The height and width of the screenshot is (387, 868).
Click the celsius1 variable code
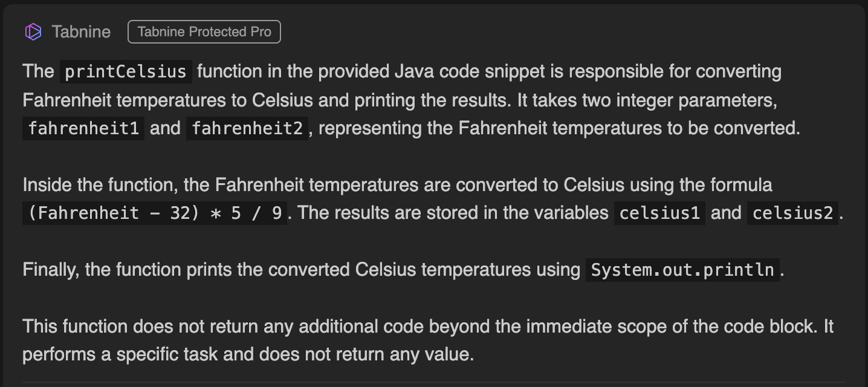(659, 213)
